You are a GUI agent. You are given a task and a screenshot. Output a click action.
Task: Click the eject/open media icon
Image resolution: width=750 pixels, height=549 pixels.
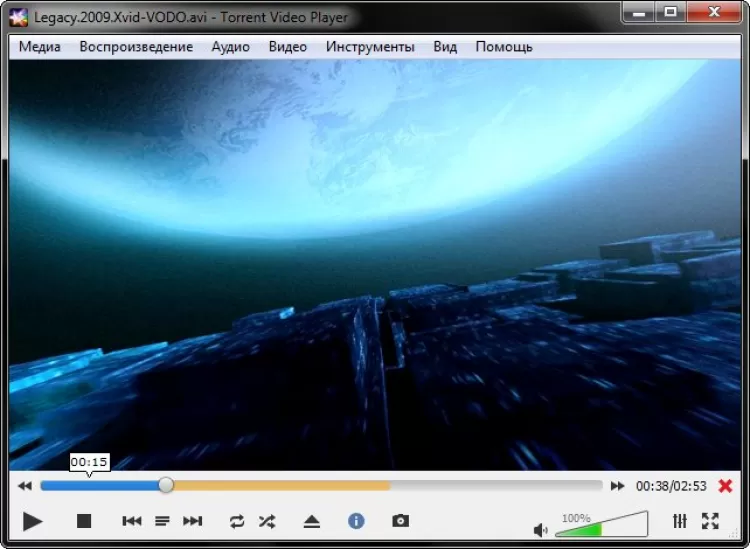tap(311, 521)
